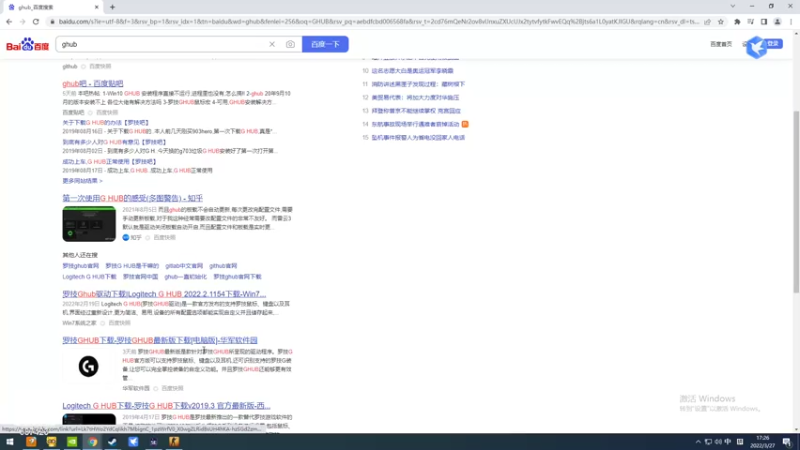Select related search gitlab中文官网

[184, 266]
